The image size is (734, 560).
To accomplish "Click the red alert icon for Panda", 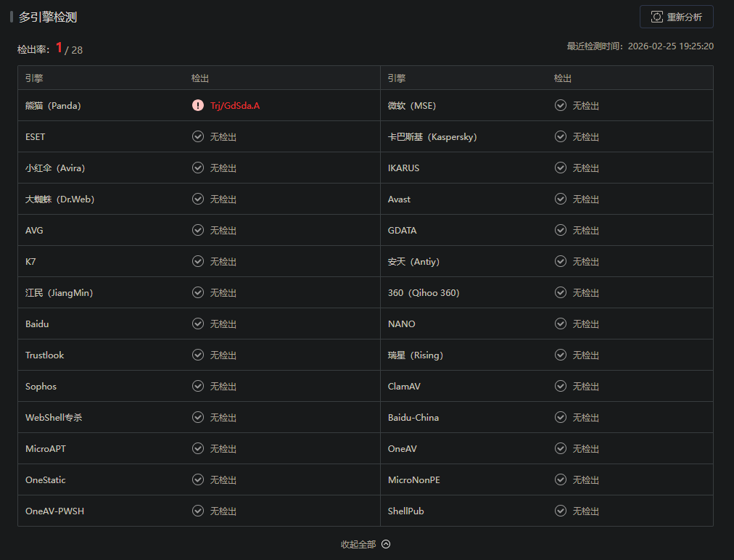I will coord(198,105).
